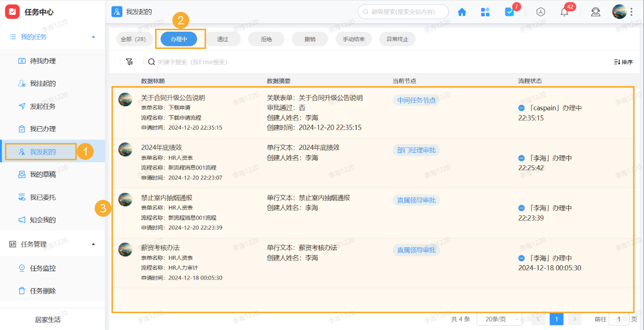The image size is (644, 330).
Task: 点击立方体形状的云盘图标
Action: [540, 12]
